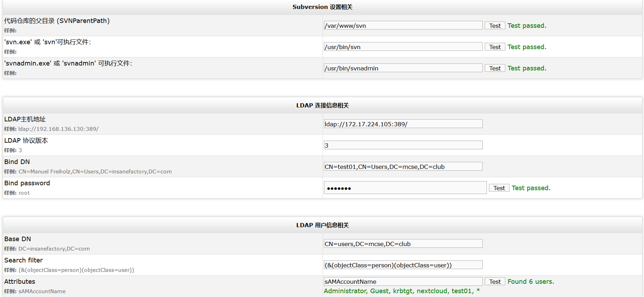644x297 pixels.
Task: Click the LDAP connection info section header
Action: click(x=322, y=105)
